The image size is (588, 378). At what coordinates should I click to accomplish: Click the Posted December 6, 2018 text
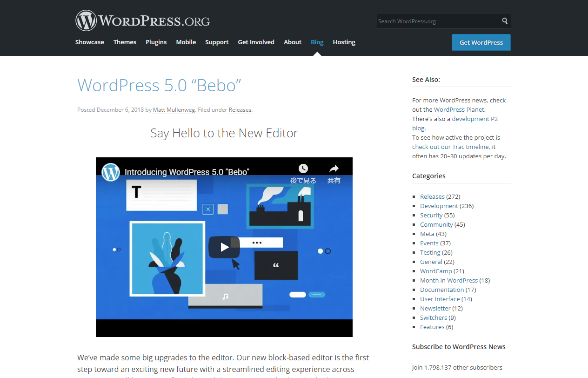point(110,110)
